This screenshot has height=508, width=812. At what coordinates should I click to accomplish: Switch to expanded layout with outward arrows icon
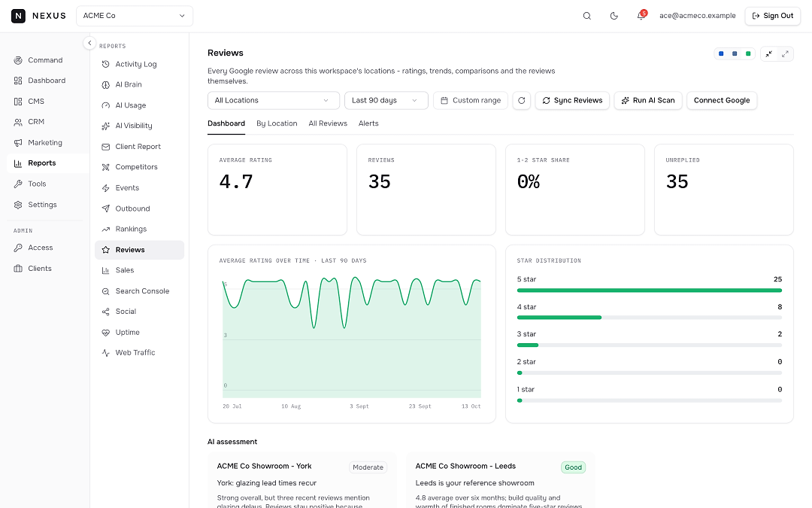[785, 53]
